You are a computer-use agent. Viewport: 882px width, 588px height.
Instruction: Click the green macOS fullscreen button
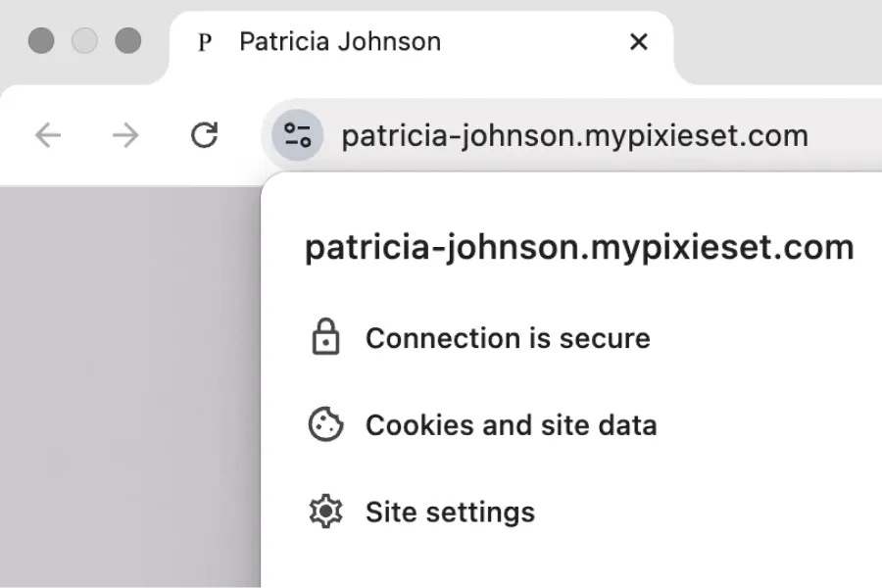pos(128,41)
